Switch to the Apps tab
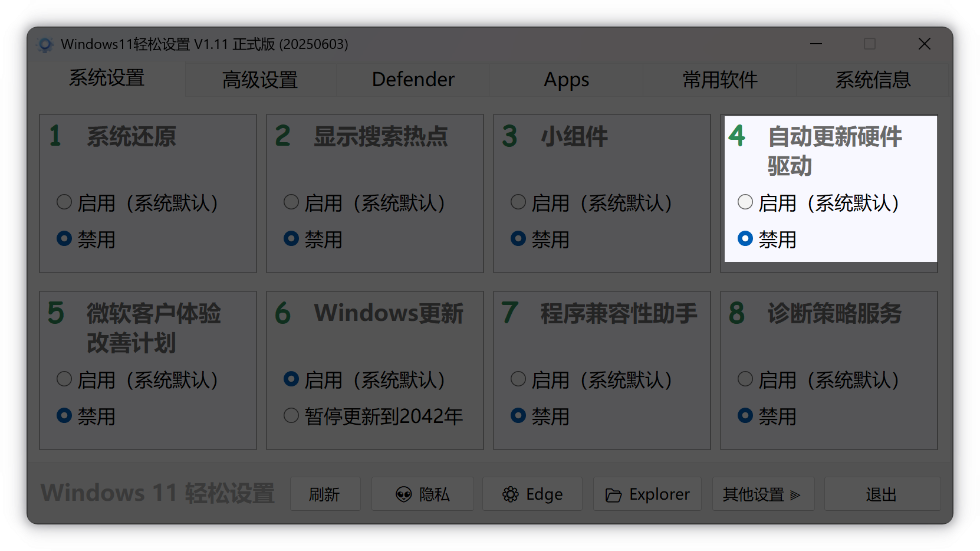 565,80
